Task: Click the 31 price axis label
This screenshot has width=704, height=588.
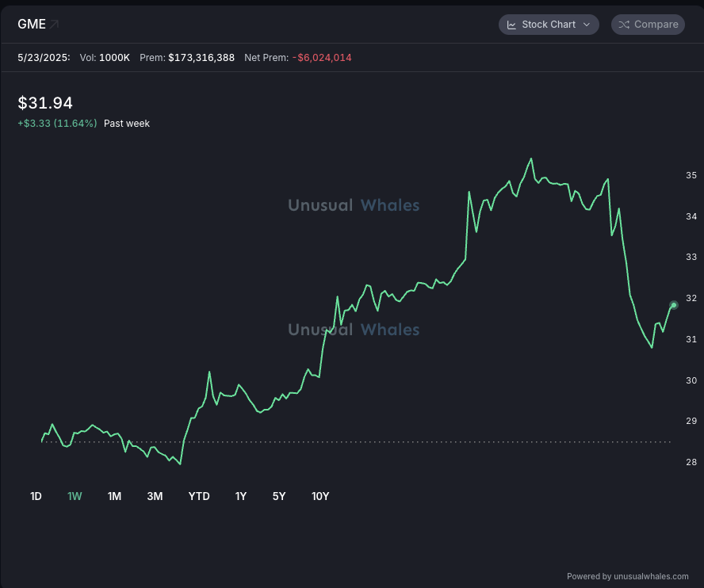Action: [691, 339]
